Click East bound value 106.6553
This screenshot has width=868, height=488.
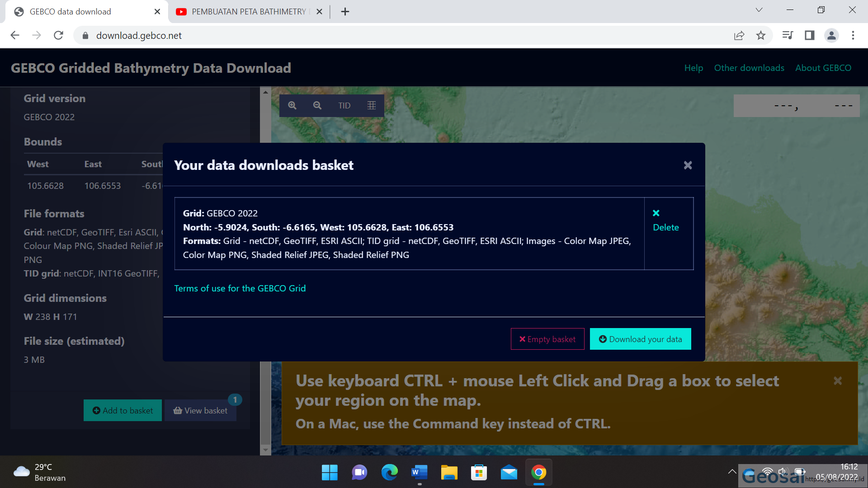103,186
